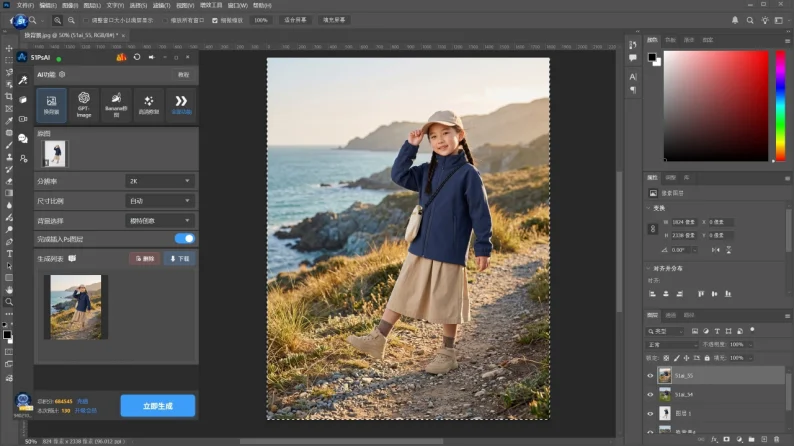Align left edges icon

[x=652, y=294]
